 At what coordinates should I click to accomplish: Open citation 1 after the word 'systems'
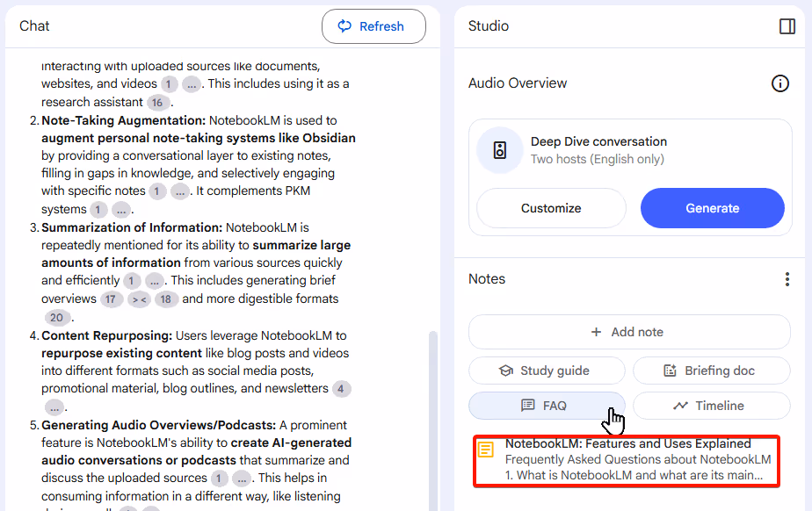(98, 210)
